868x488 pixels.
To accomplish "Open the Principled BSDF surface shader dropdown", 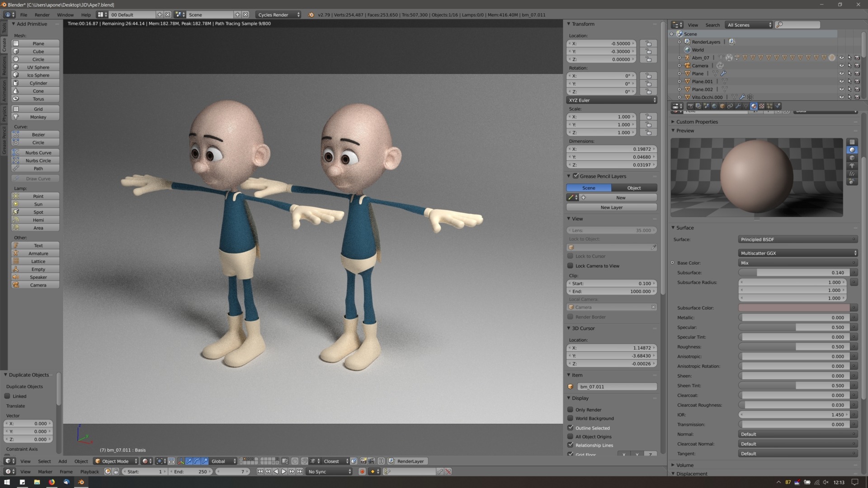I will [x=797, y=239].
